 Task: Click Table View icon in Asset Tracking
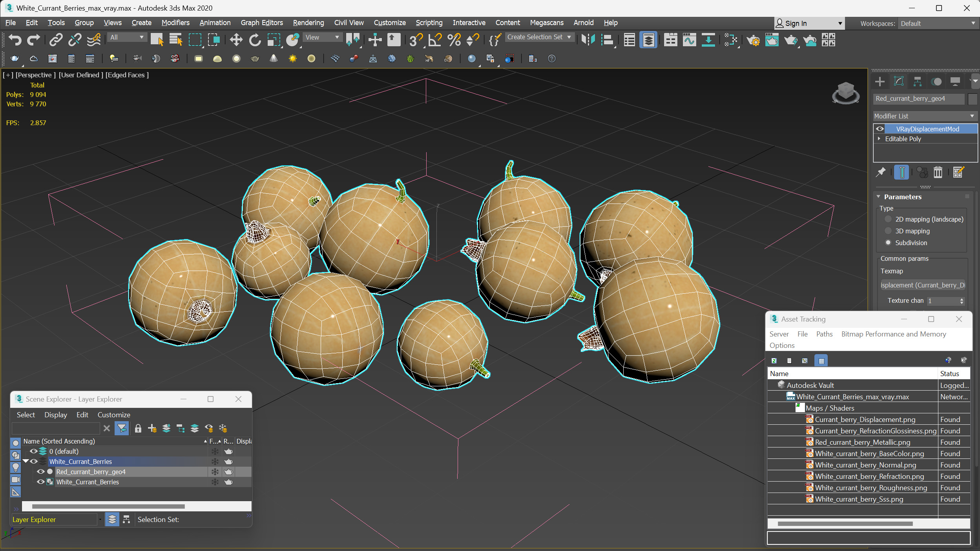click(821, 360)
